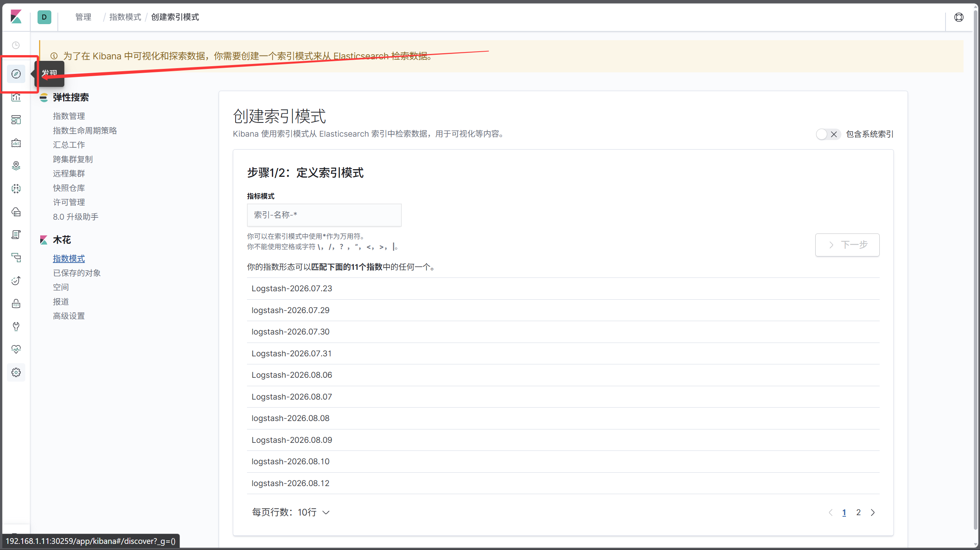
Task: Open the Stack Monitoring heartbeat icon
Action: (x=16, y=349)
